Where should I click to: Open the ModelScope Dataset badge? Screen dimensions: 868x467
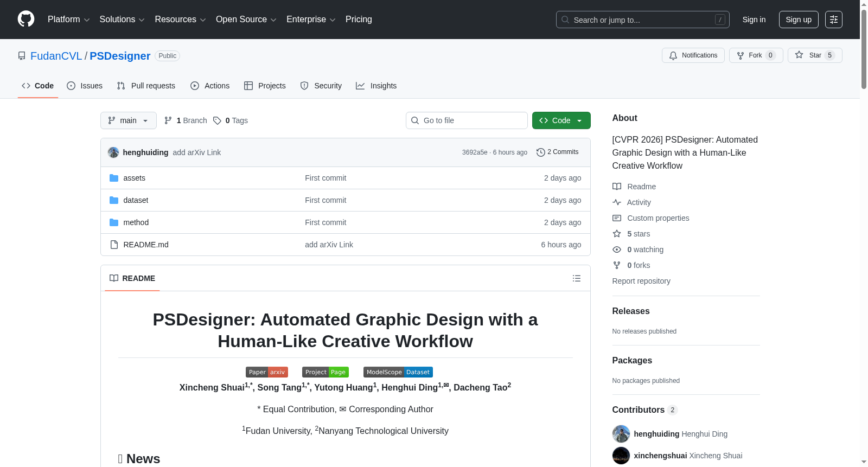(398, 372)
